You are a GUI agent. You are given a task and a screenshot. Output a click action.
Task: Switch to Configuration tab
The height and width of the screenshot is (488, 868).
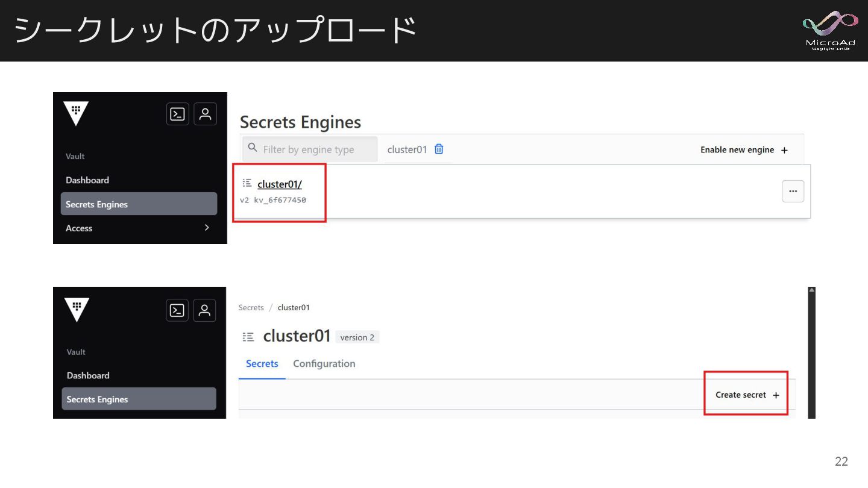[324, 364]
